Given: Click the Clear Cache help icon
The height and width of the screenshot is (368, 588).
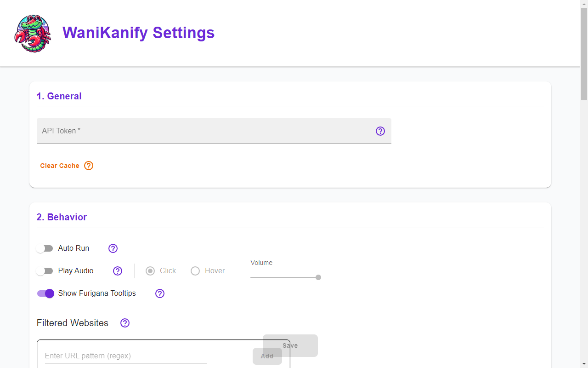Looking at the screenshot, I should (x=89, y=166).
